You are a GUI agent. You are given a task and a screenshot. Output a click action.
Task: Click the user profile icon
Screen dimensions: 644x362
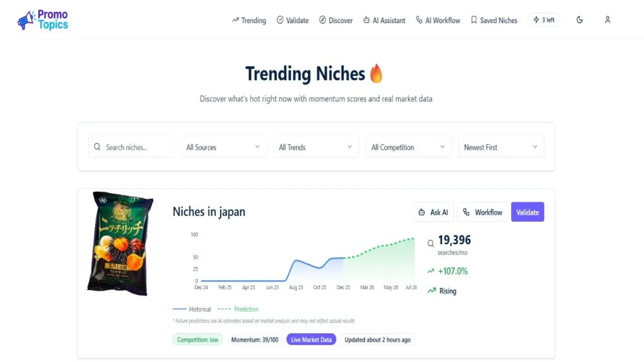[x=608, y=20]
